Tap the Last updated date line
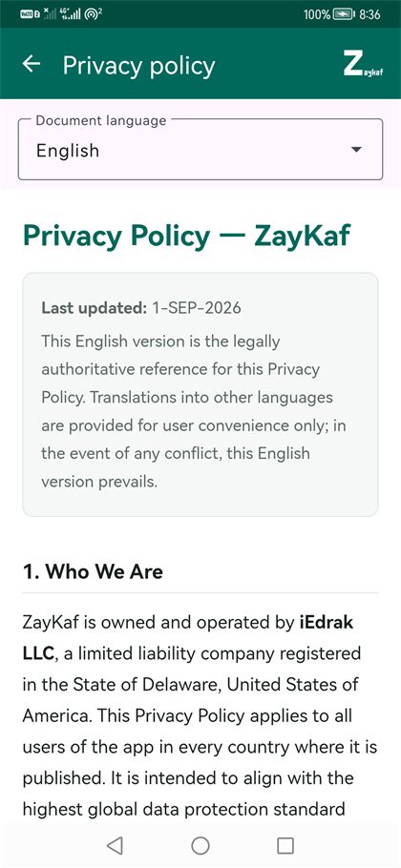Viewport: 401px width, 868px height. point(141,307)
